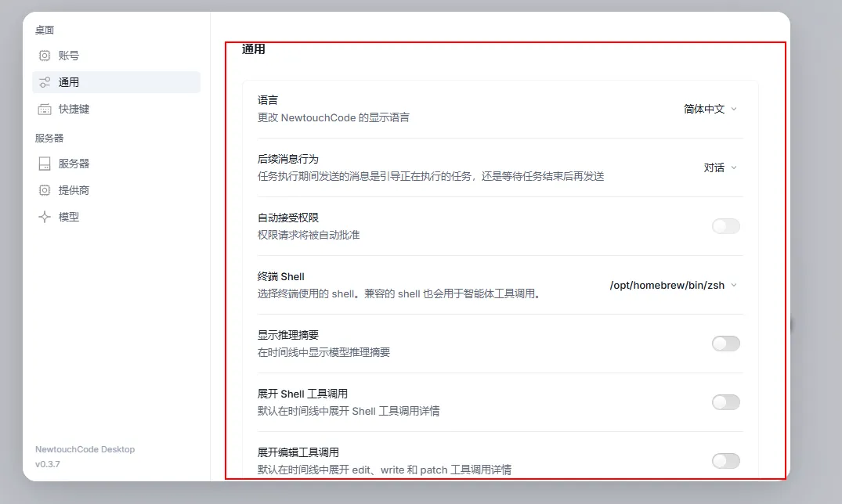The image size is (842, 504).
Task: Click the chevron beside 对话
Action: [x=734, y=167]
